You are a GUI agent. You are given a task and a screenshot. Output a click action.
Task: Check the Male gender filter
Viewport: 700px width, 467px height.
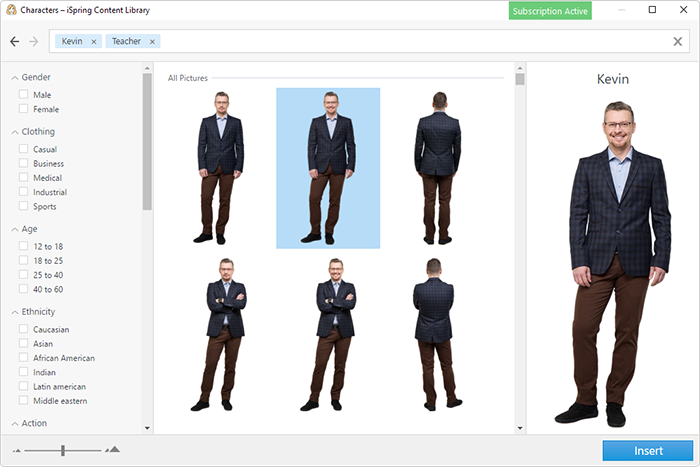[x=24, y=94]
